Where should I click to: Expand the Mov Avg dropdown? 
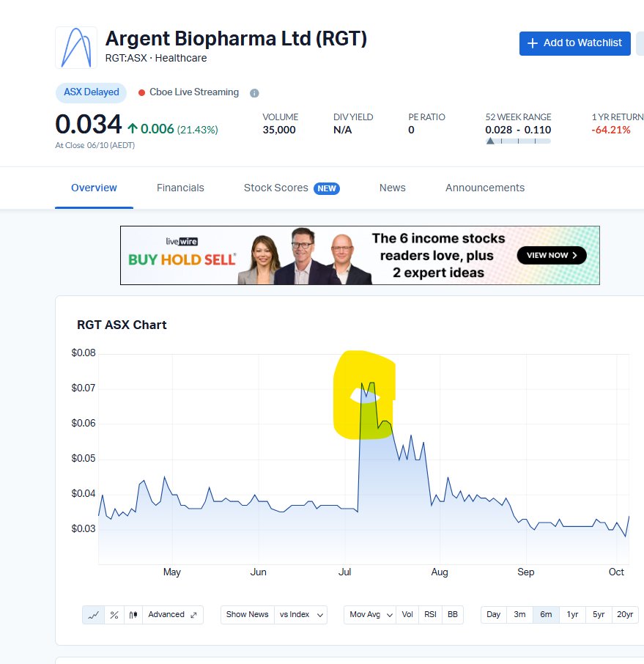pos(371,614)
